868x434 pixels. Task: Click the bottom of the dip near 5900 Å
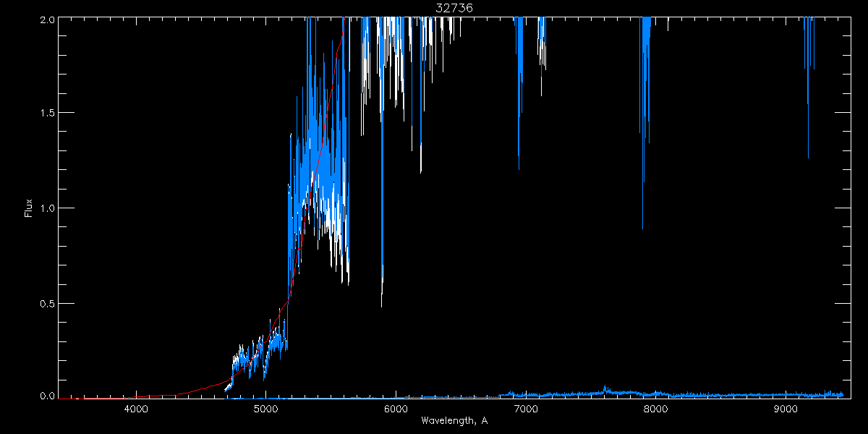(x=382, y=305)
